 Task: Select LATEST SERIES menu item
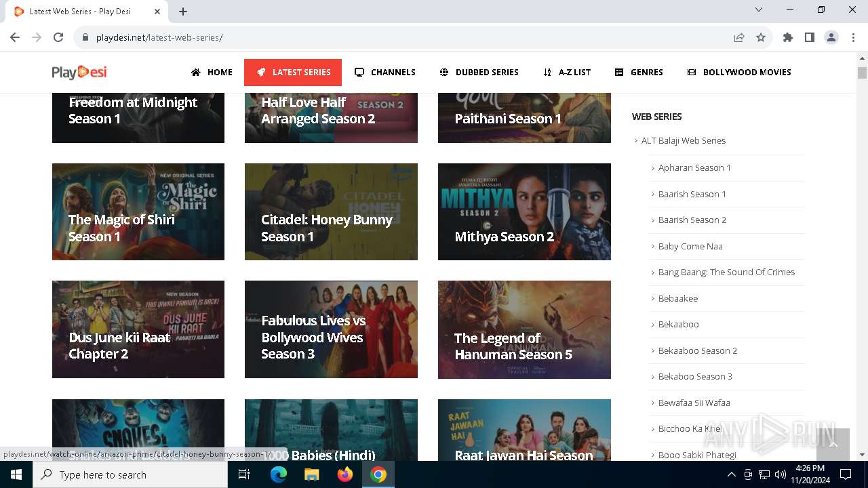coord(293,73)
